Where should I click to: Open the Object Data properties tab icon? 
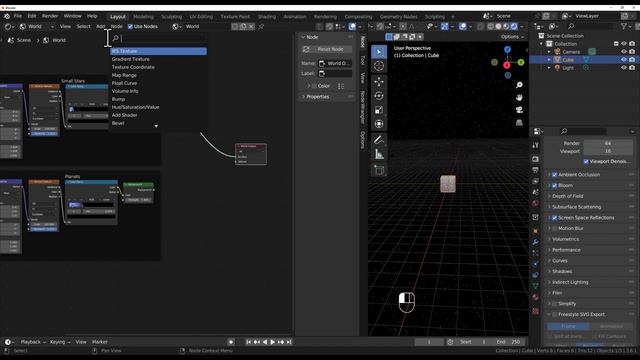(x=536, y=286)
